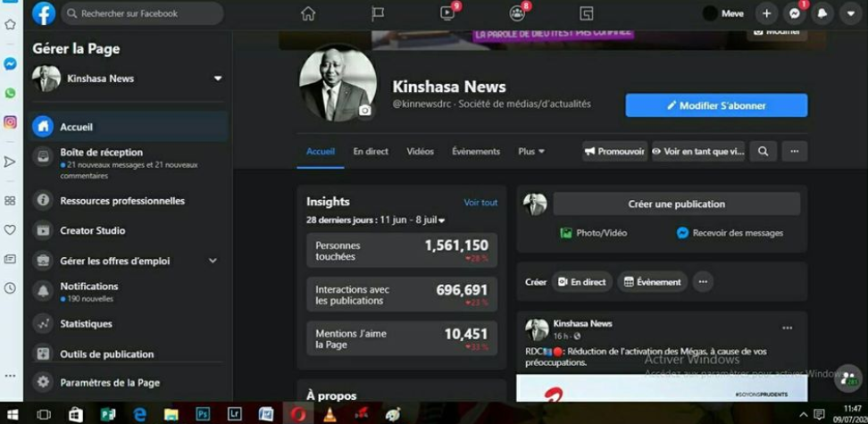Open the Messenger icon in top bar

coord(795,14)
